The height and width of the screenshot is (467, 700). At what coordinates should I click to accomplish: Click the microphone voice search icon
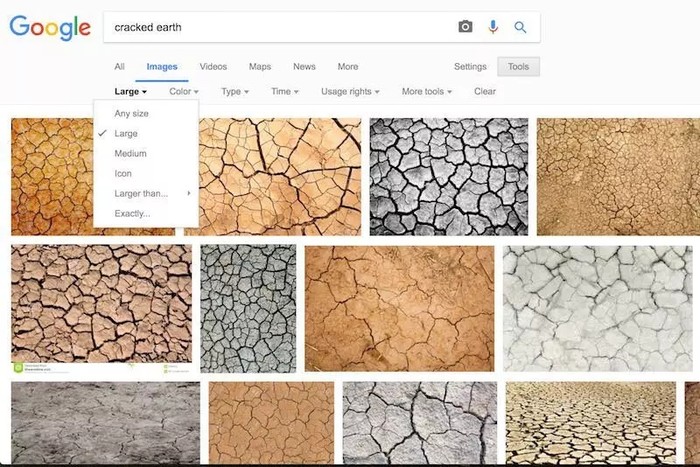pyautogui.click(x=493, y=27)
